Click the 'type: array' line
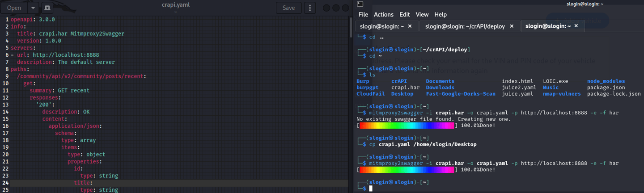 coord(79,140)
